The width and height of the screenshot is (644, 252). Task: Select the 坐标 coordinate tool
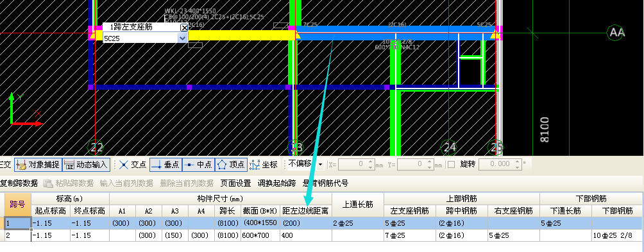pyautogui.click(x=264, y=165)
